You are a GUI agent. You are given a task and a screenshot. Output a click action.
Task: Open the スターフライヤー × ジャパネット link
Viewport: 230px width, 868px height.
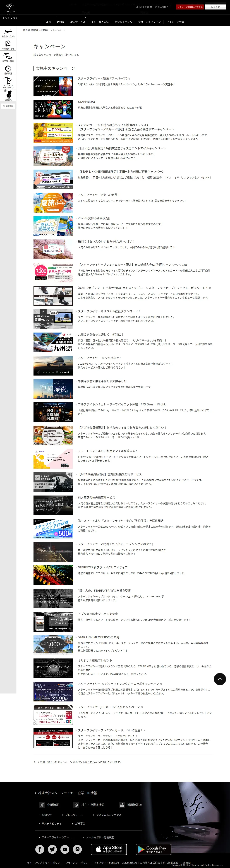pos(100,358)
